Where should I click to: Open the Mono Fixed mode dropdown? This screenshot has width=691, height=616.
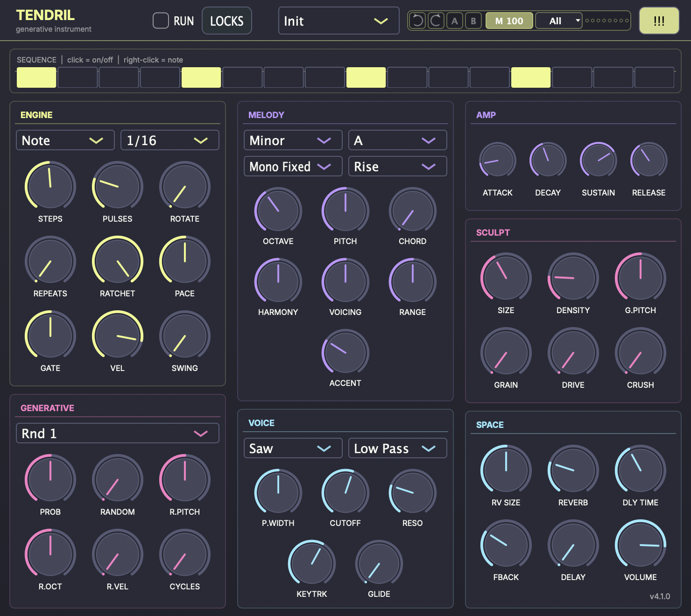(x=293, y=166)
